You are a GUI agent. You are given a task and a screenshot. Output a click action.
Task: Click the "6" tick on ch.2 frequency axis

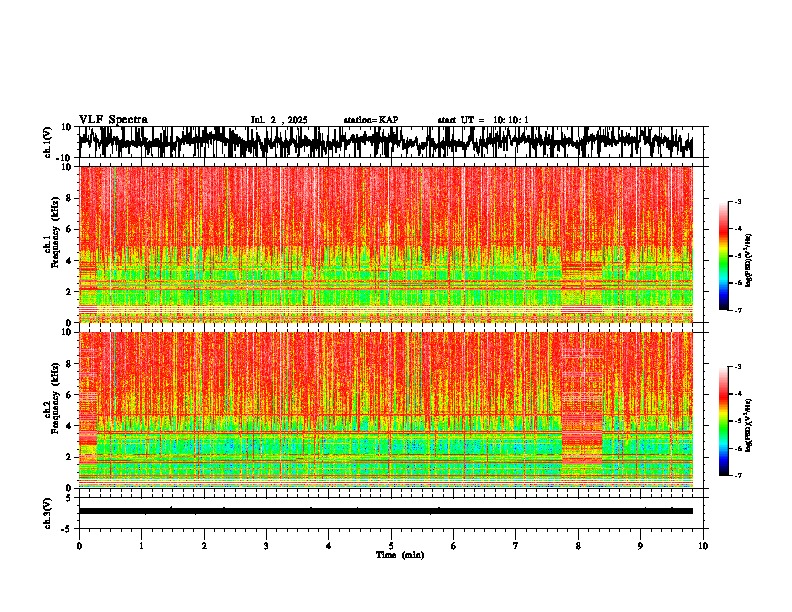(70, 395)
